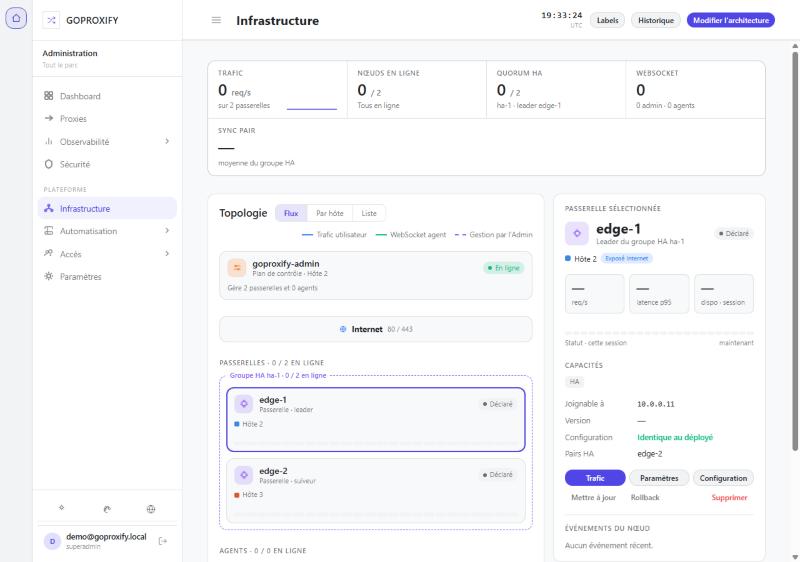Click the Automatisation icon
Viewport: 800px width, 562px height.
(48, 231)
